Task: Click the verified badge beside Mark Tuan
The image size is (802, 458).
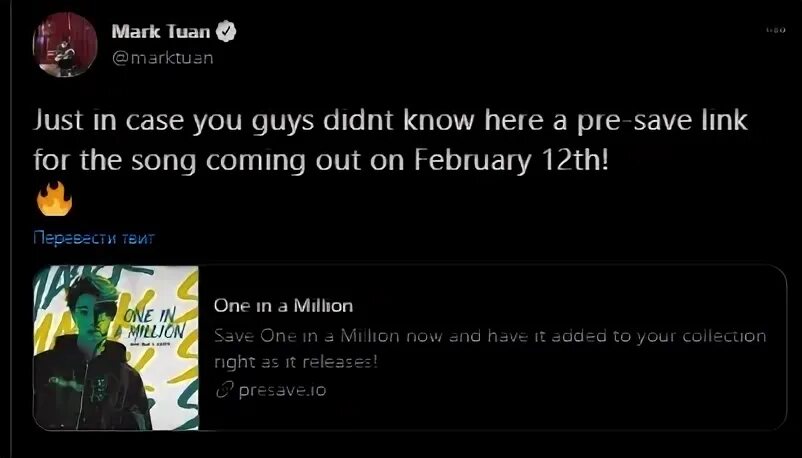Action: coord(228,32)
